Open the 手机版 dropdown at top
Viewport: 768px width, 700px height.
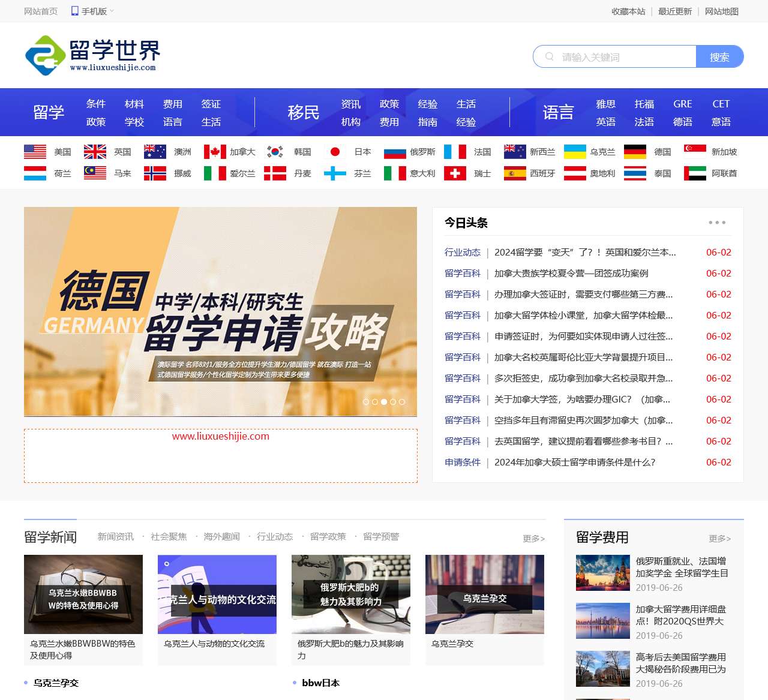click(93, 11)
